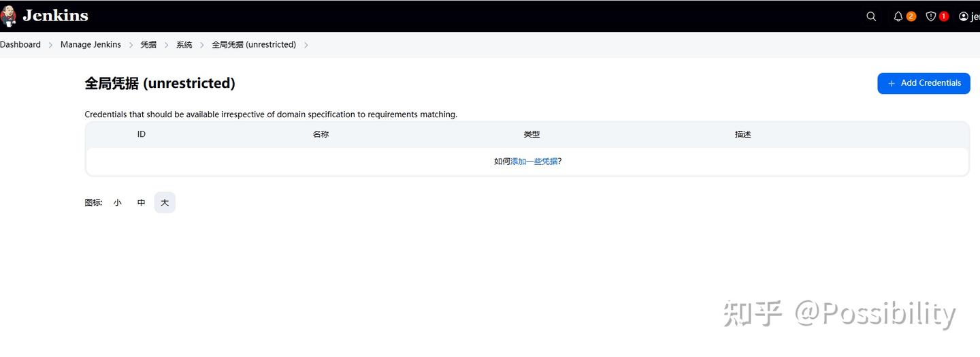Open the Jenkins home logo
The width and height of the screenshot is (980, 357).
(44, 16)
